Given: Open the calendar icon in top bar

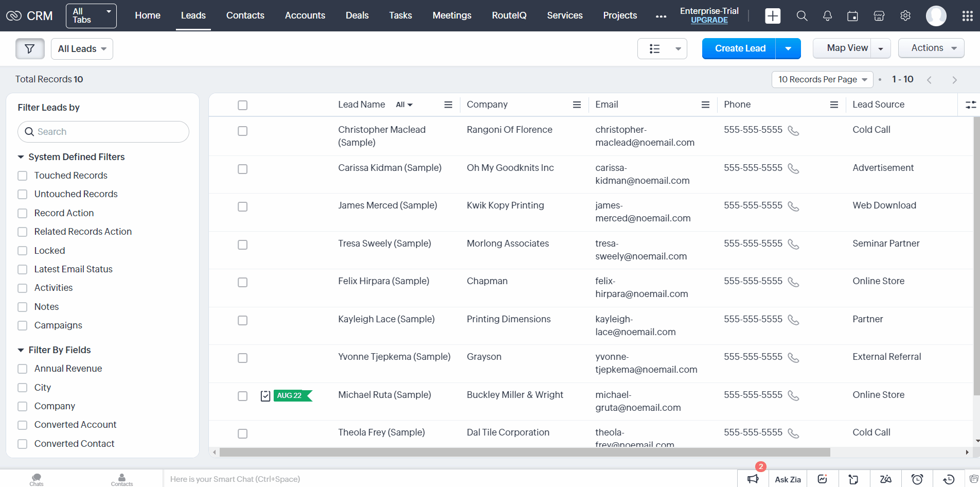Looking at the screenshot, I should pyautogui.click(x=852, y=16).
